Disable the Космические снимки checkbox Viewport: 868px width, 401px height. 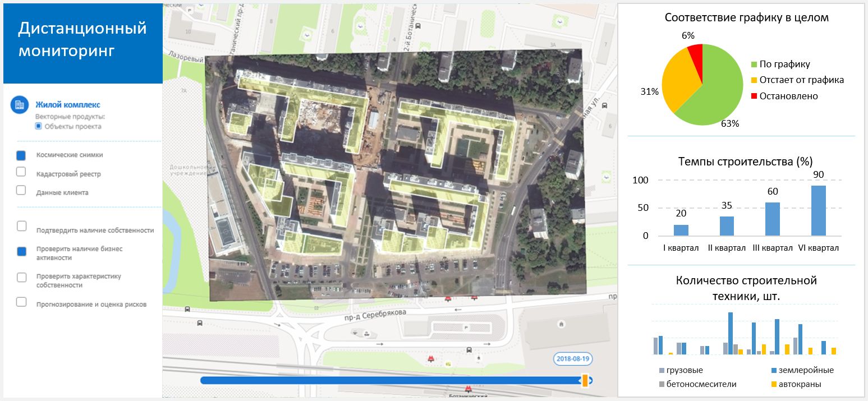pyautogui.click(x=21, y=155)
